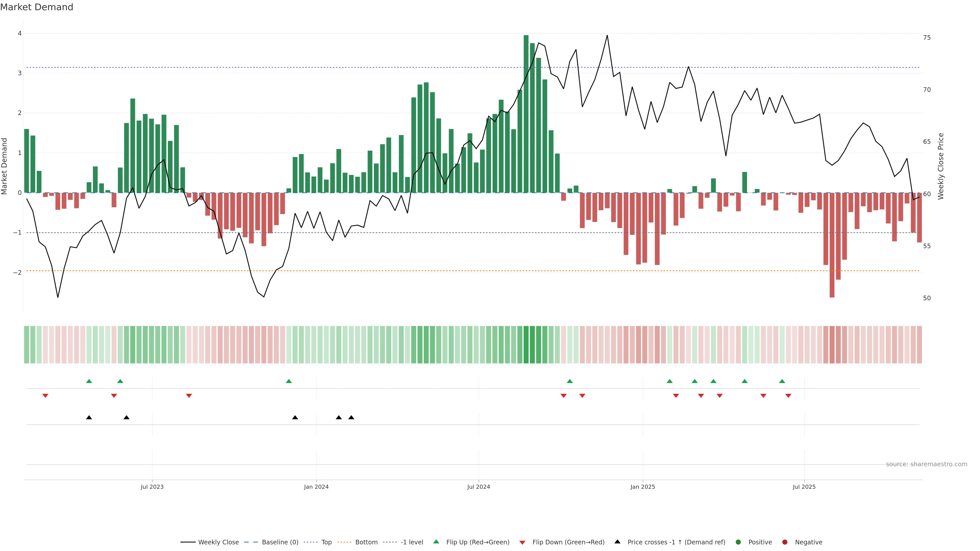
Task: Click the -1 level legend item
Action: (x=412, y=542)
